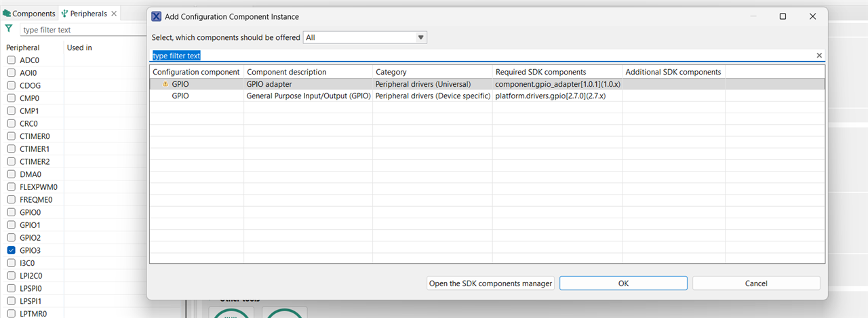Check the AOI0 peripheral checkbox

pyautogui.click(x=11, y=73)
